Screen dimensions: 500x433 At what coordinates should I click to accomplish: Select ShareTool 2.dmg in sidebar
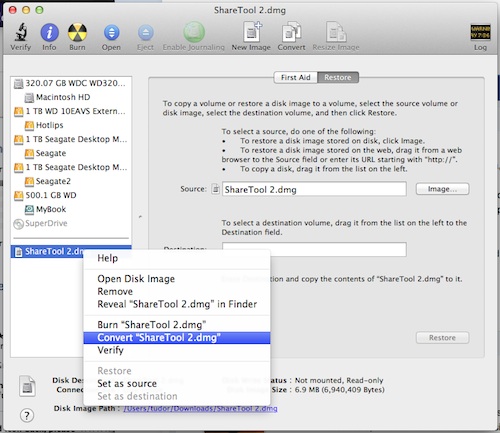coord(47,252)
